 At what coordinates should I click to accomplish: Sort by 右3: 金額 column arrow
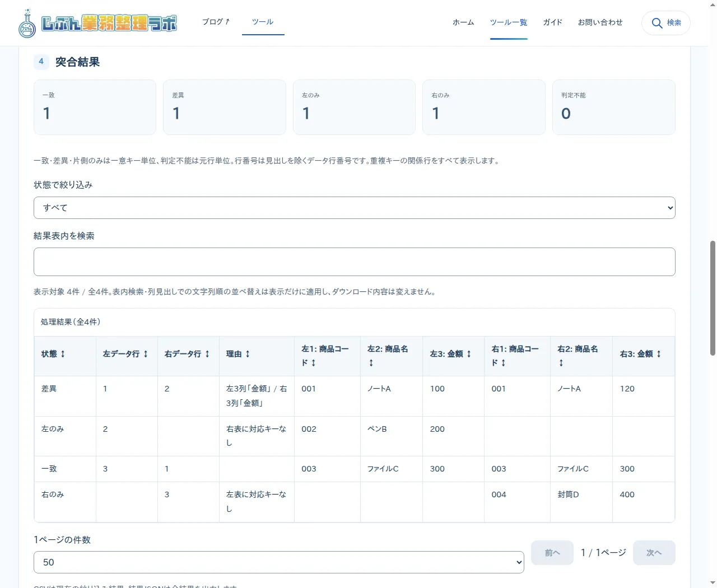[659, 354]
